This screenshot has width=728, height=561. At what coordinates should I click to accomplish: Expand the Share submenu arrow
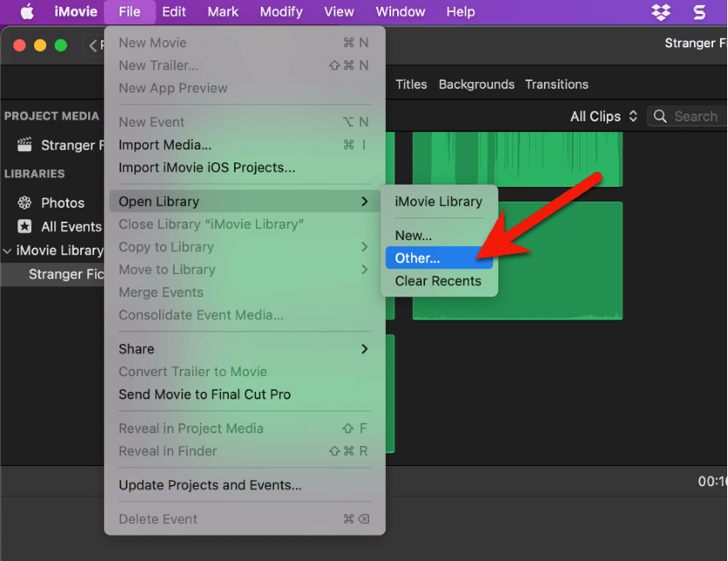(x=365, y=349)
